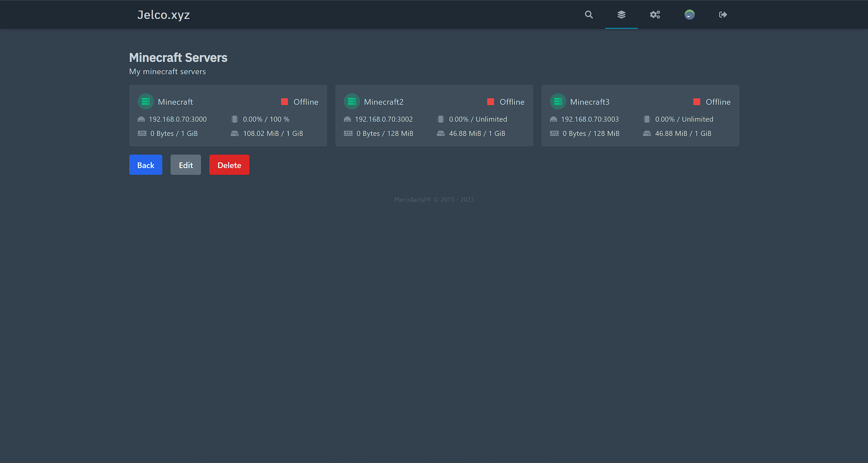Click the disk value 108.02 MiB / 1 GiB
The height and width of the screenshot is (463, 868).
pyautogui.click(x=273, y=134)
